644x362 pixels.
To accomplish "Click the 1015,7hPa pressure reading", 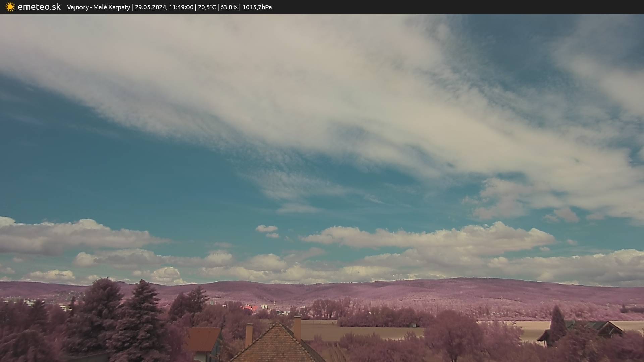I will coord(257,7).
